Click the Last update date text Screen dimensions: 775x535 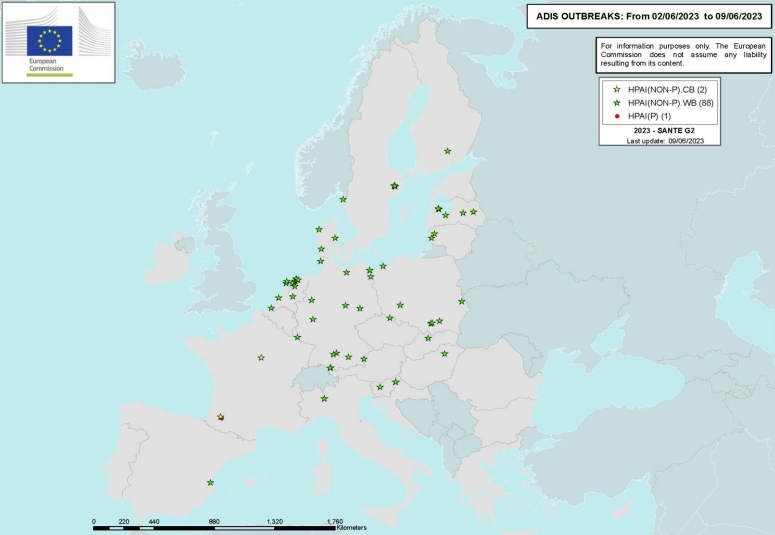click(x=666, y=141)
